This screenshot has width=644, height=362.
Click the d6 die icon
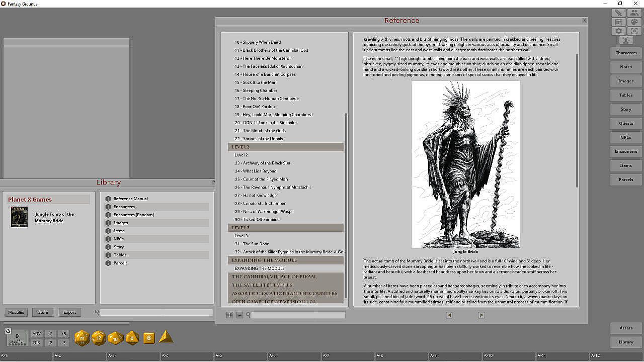pyautogui.click(x=148, y=338)
